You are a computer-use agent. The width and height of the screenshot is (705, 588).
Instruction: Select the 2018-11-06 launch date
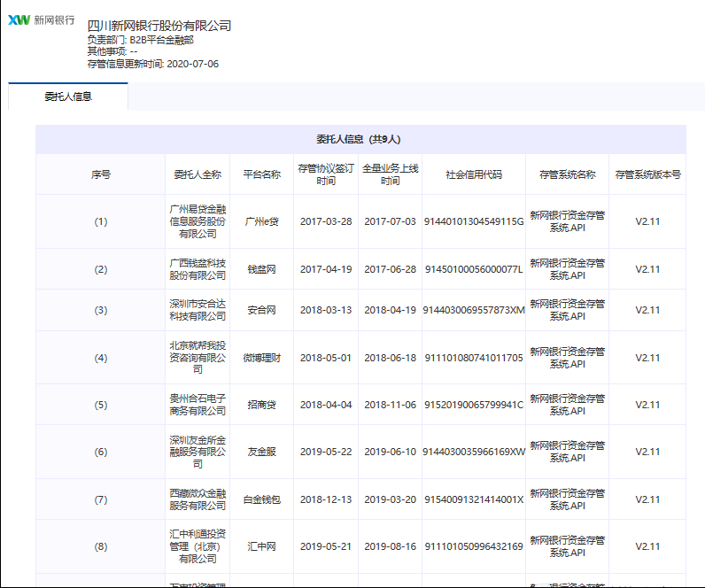tap(391, 405)
